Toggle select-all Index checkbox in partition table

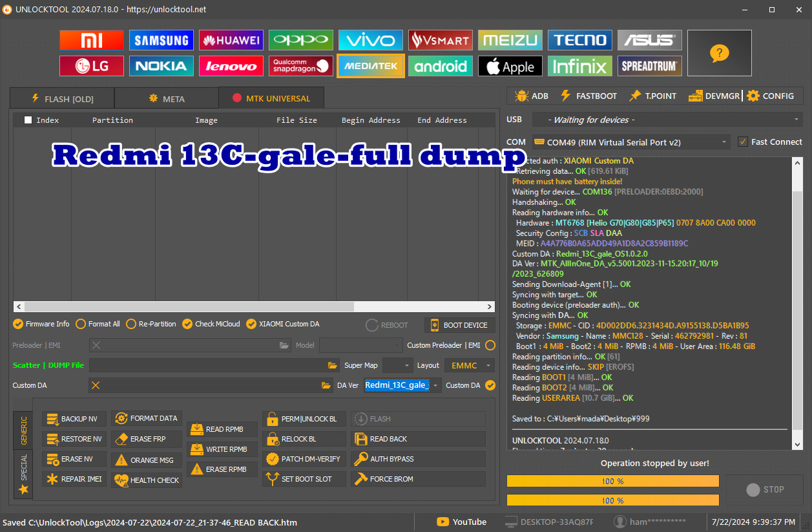click(28, 120)
